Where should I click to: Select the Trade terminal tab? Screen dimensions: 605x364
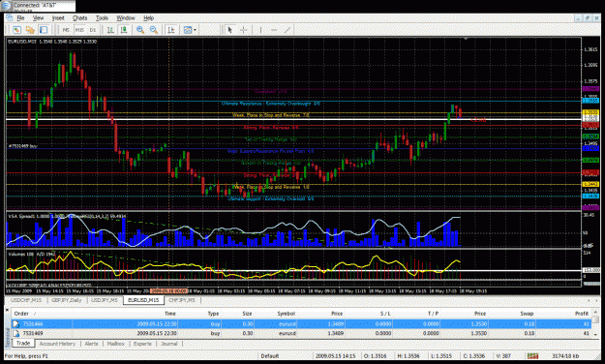[23, 343]
